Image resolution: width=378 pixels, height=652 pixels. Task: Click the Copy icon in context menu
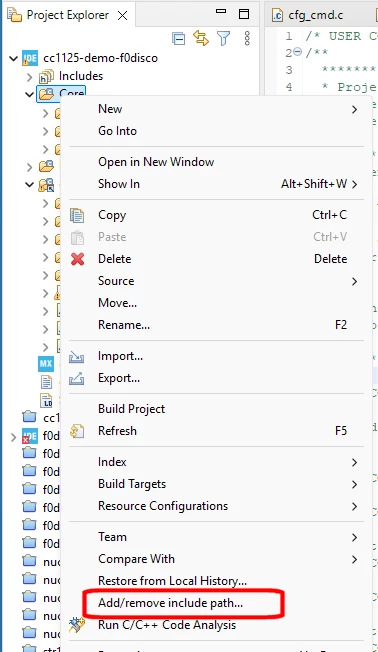coord(77,215)
